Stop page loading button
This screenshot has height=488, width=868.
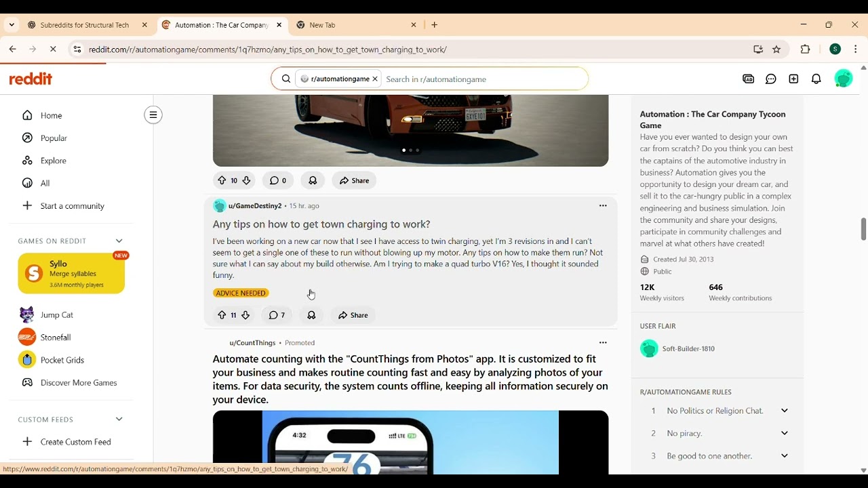tap(54, 49)
